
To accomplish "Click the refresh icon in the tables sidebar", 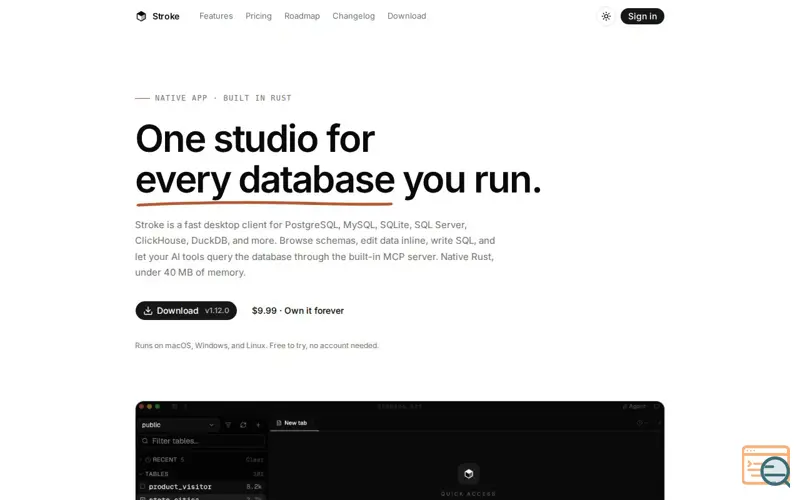I will tap(243, 425).
